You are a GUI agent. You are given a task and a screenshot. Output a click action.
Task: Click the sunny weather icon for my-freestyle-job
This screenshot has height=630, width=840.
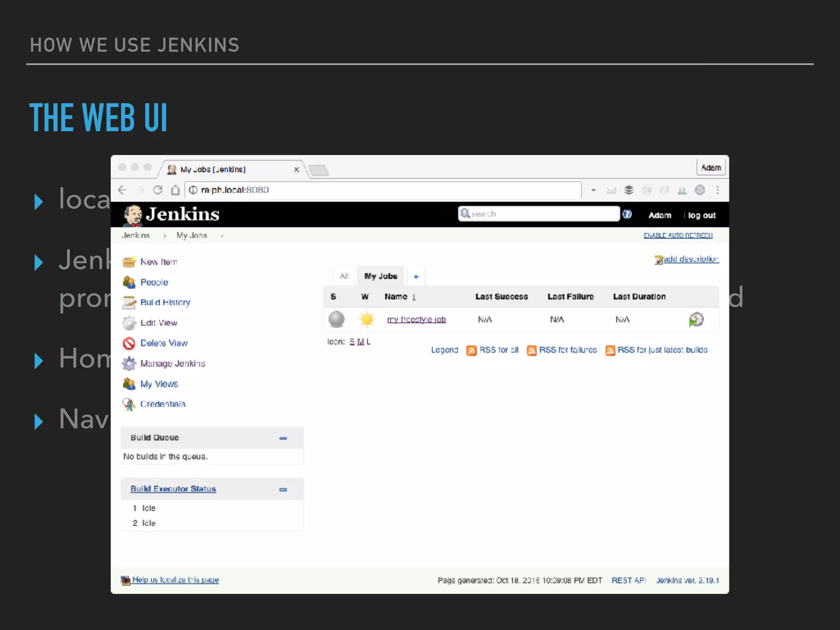(367, 319)
